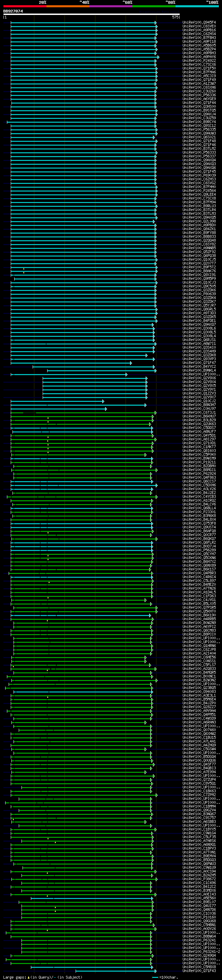Select the UniRef100_Q249Q4 label

pos(199,955)
